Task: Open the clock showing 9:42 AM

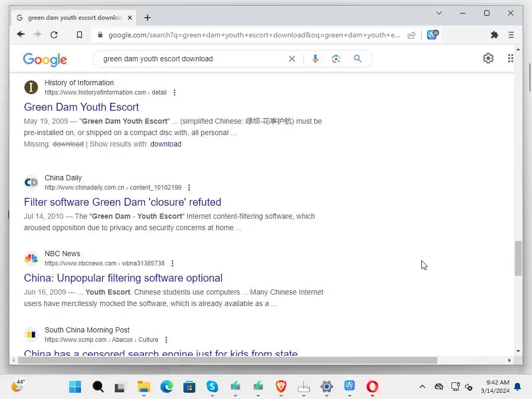Action: click(x=495, y=387)
